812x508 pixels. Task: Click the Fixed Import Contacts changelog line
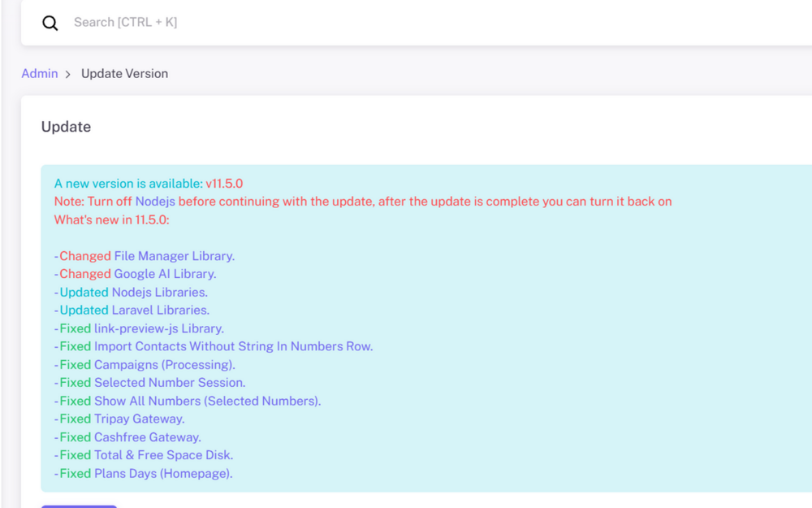click(214, 346)
